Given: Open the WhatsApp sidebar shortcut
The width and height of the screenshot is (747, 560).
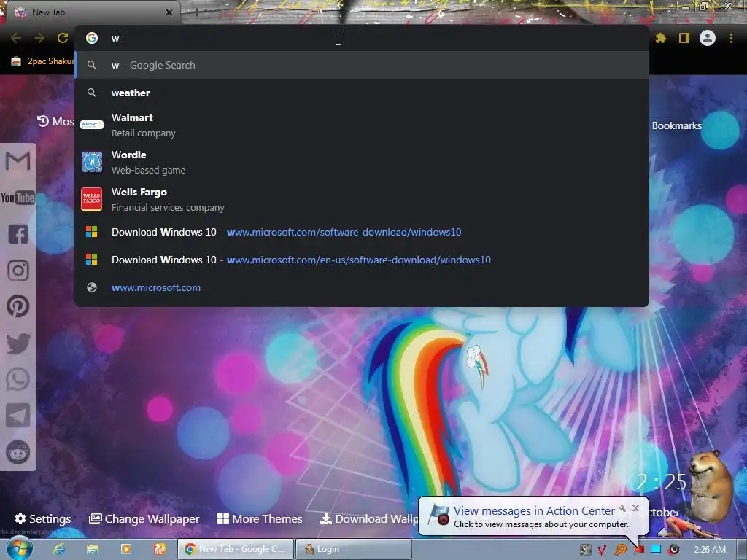Looking at the screenshot, I should coord(18,379).
